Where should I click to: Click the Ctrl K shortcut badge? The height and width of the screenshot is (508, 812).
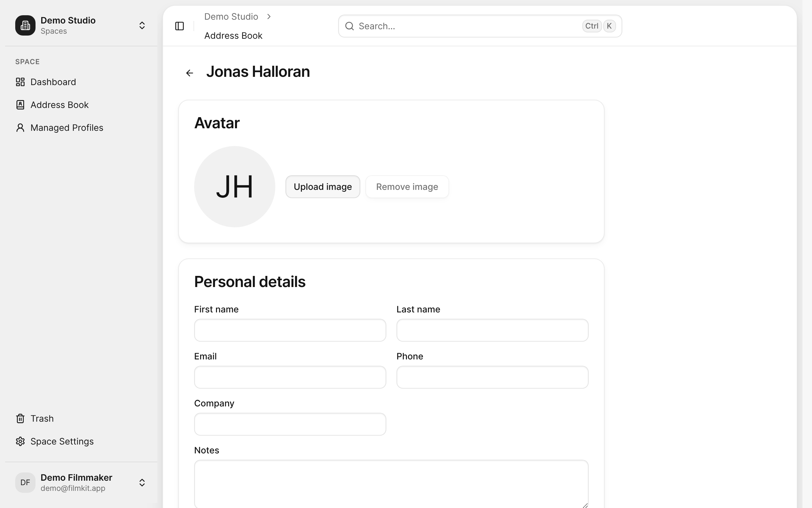point(599,26)
